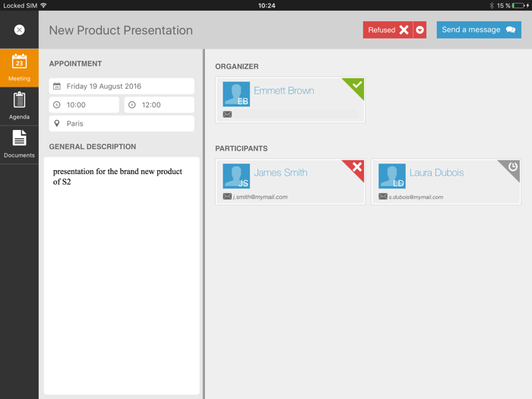Click the calendar icon in date field
This screenshot has width=532, height=399.
pos(57,86)
